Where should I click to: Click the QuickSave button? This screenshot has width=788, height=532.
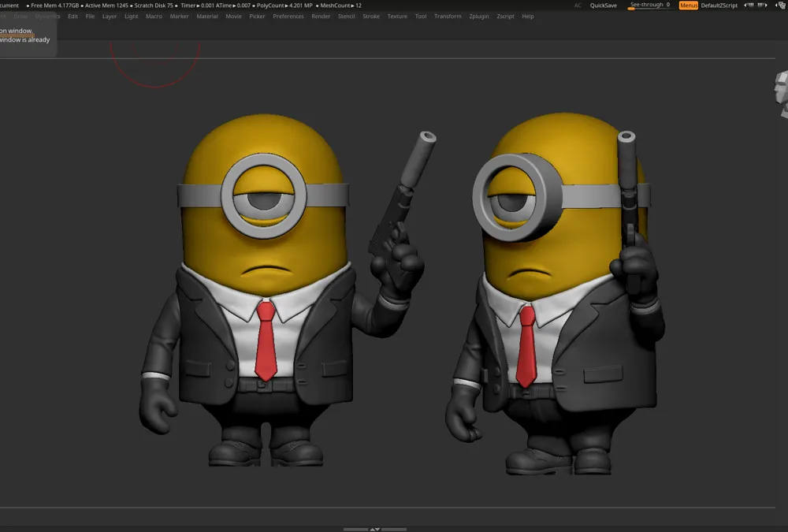(x=603, y=6)
